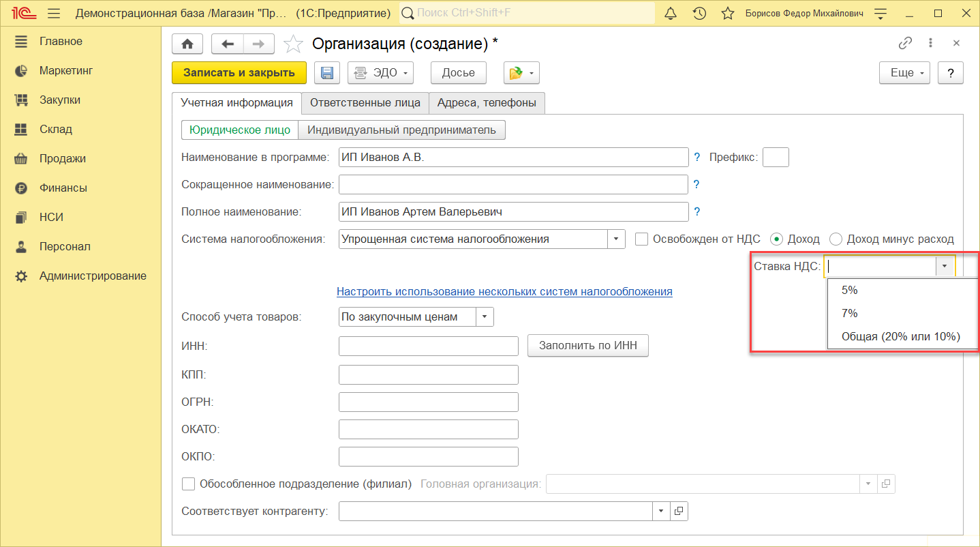
Task: Add form to favorites star
Action: pyautogui.click(x=293, y=44)
